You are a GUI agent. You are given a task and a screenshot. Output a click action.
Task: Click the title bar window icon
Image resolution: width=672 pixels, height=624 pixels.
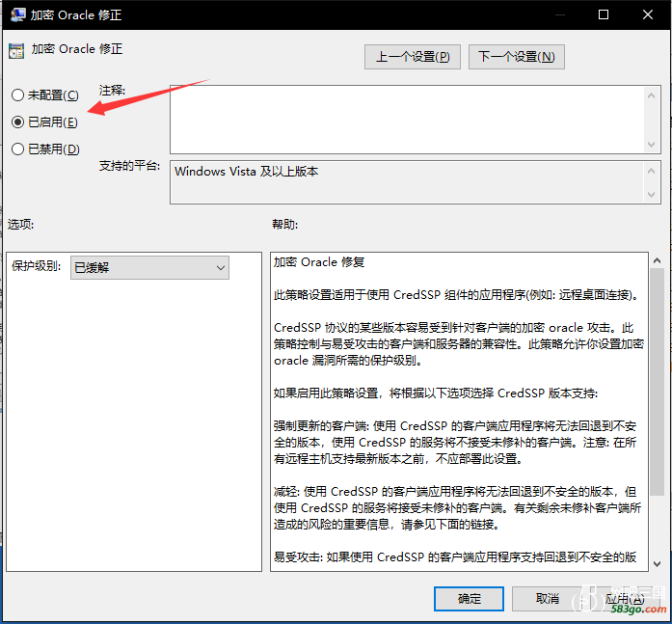pyautogui.click(x=17, y=14)
